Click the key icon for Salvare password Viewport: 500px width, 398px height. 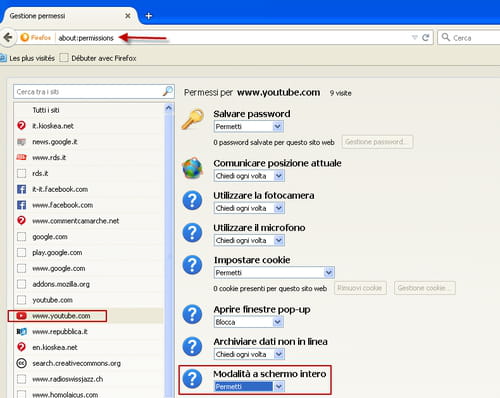192,119
